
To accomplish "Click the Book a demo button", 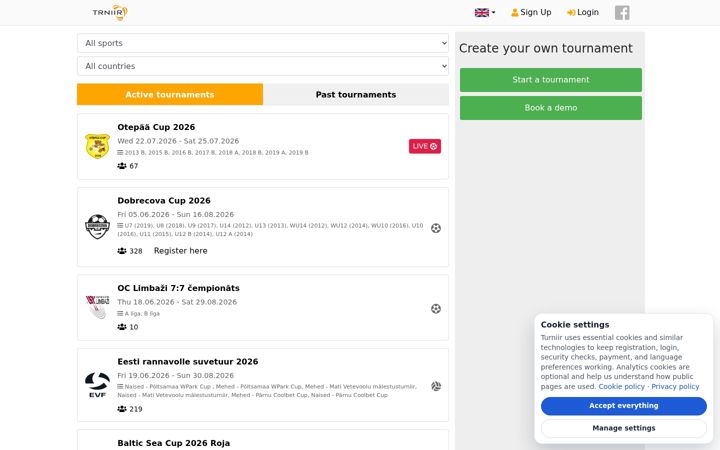I will click(x=551, y=108).
